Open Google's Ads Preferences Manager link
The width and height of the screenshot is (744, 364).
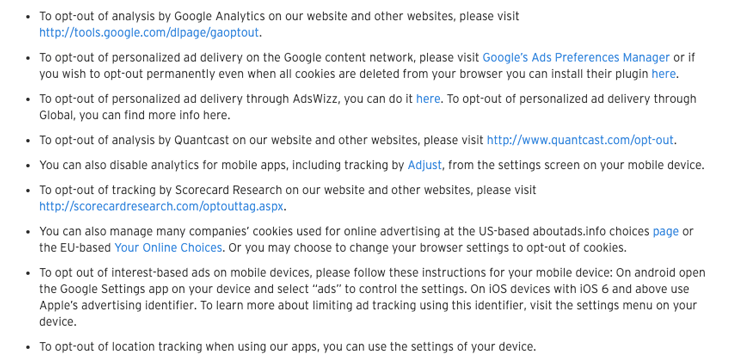pyautogui.click(x=576, y=58)
